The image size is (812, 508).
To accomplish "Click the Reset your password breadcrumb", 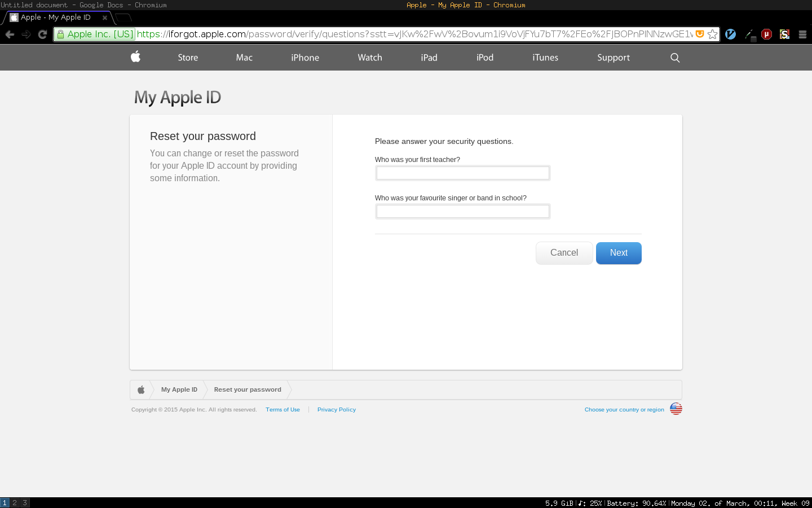I will (248, 389).
